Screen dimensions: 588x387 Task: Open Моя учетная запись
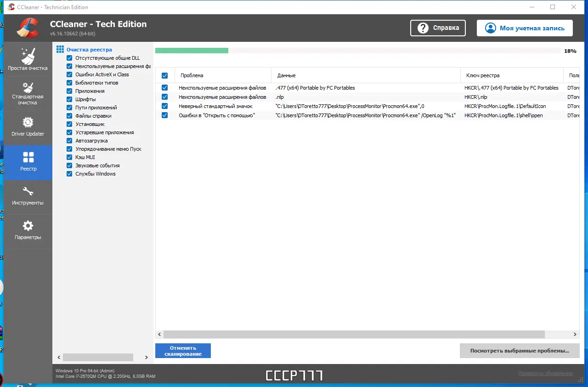click(525, 28)
